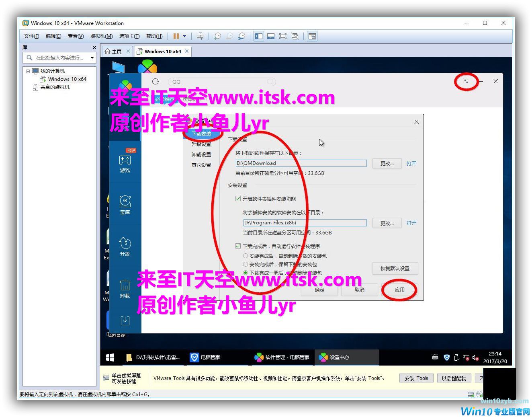Click the 取消 button
The image size is (532, 417).
pyautogui.click(x=360, y=290)
